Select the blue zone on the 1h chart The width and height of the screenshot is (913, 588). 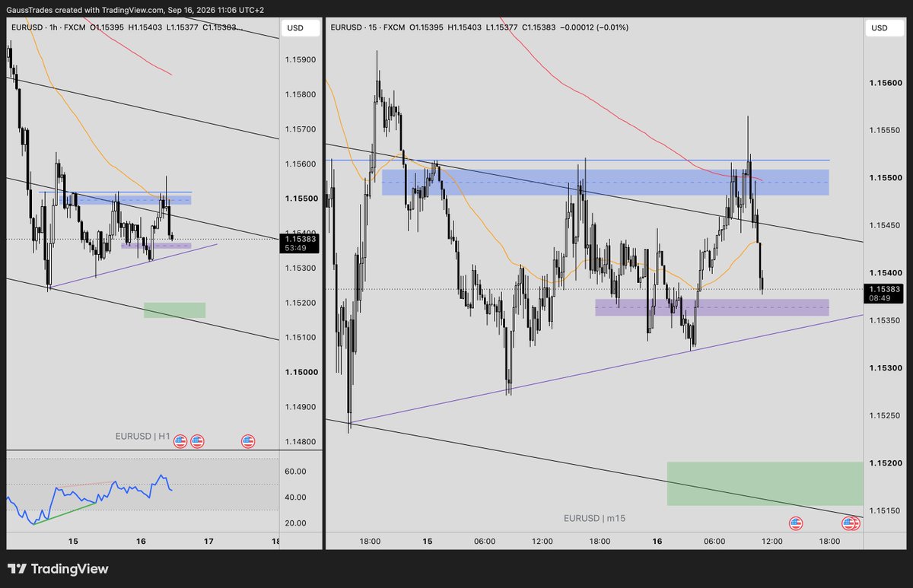(x=126, y=200)
